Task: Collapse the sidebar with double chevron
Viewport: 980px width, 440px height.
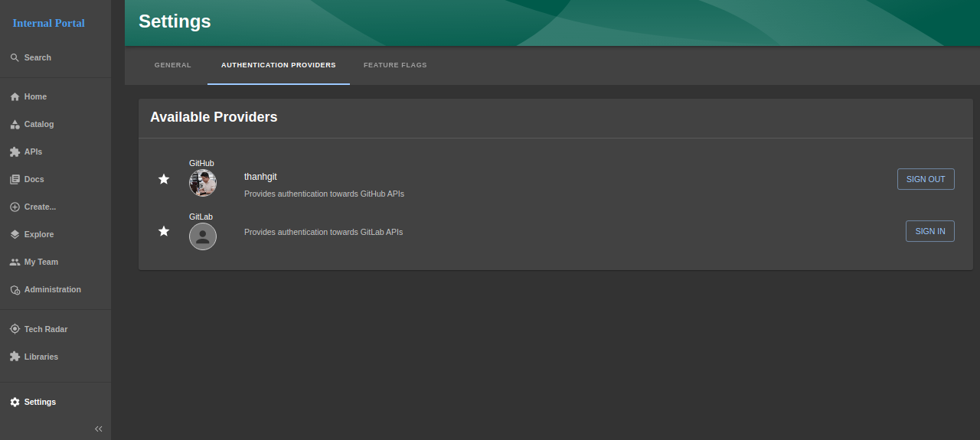Action: (98, 429)
